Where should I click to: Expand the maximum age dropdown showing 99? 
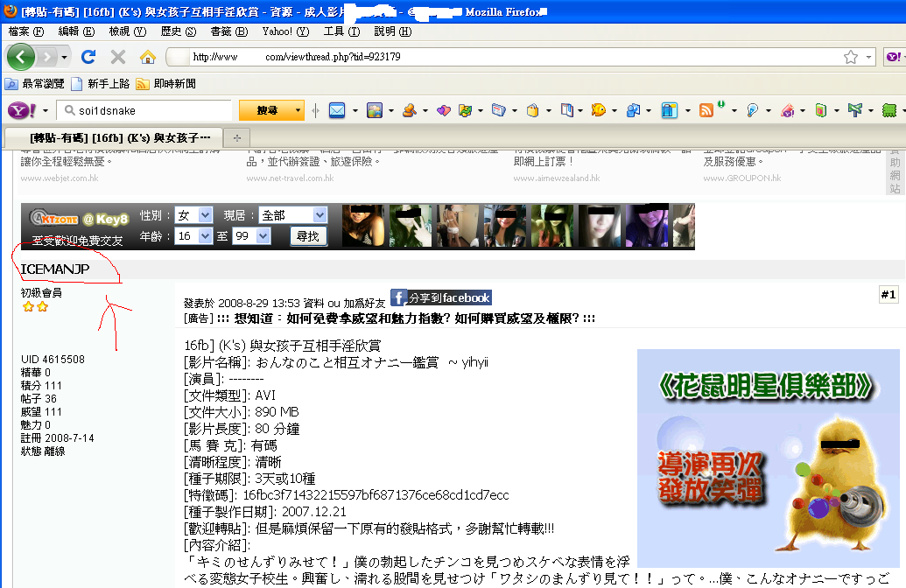click(251, 236)
